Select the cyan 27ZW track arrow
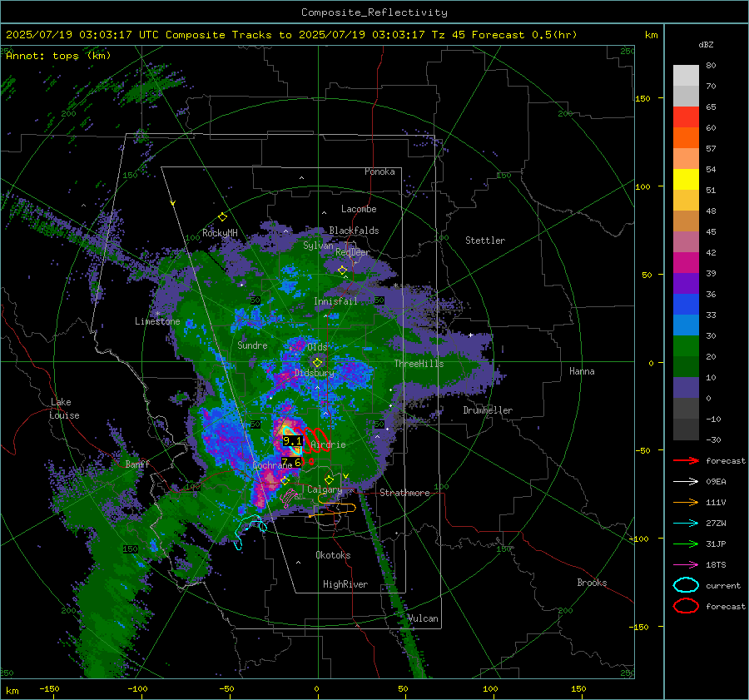This screenshot has height=700, width=749. (686, 524)
